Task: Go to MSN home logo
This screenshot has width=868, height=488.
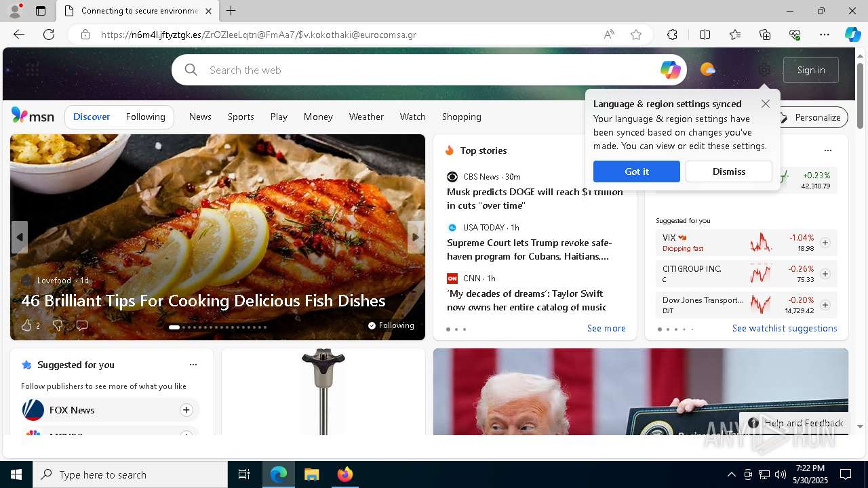Action: tap(33, 116)
